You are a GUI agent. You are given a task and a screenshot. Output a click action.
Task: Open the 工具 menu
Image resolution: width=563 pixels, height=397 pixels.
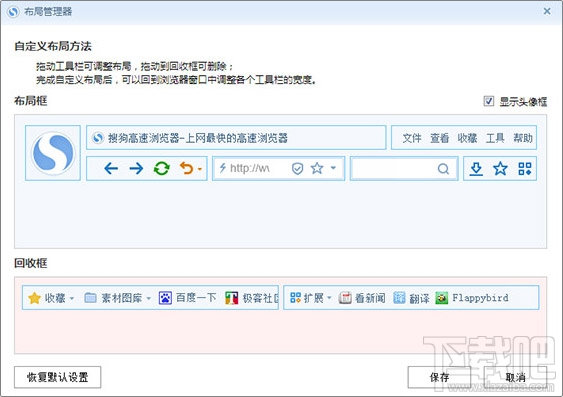pos(495,138)
